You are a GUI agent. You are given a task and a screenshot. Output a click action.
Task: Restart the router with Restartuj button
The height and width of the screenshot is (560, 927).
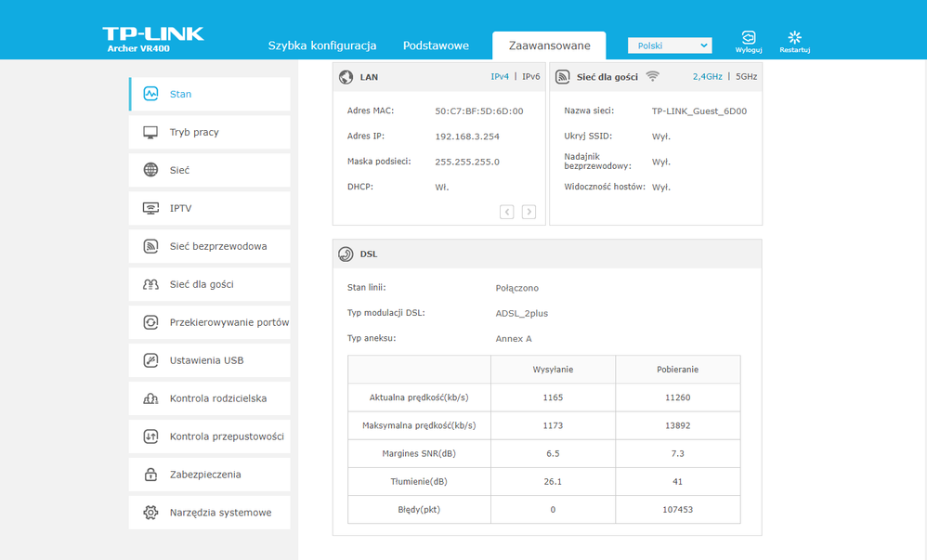point(794,42)
